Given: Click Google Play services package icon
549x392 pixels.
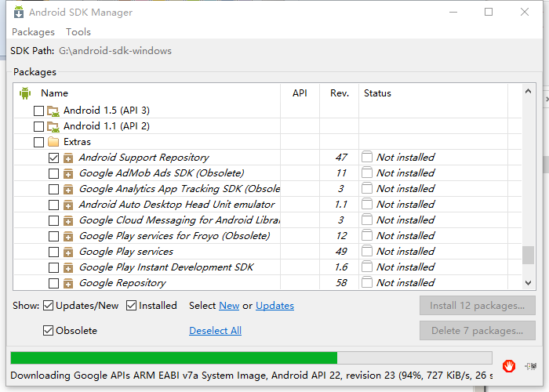Looking at the screenshot, I should pyautogui.click(x=68, y=252).
